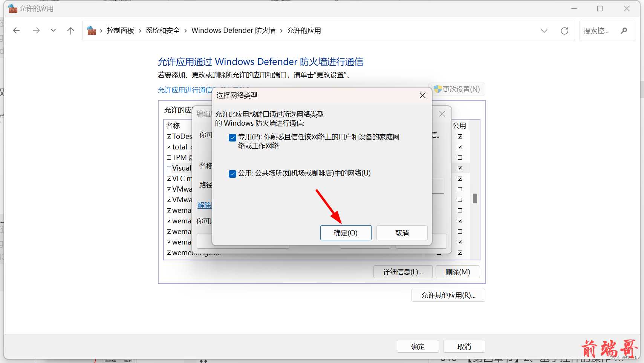The width and height of the screenshot is (644, 363).
Task: Confirm with 确定(O) in network dialog
Action: pyautogui.click(x=346, y=233)
